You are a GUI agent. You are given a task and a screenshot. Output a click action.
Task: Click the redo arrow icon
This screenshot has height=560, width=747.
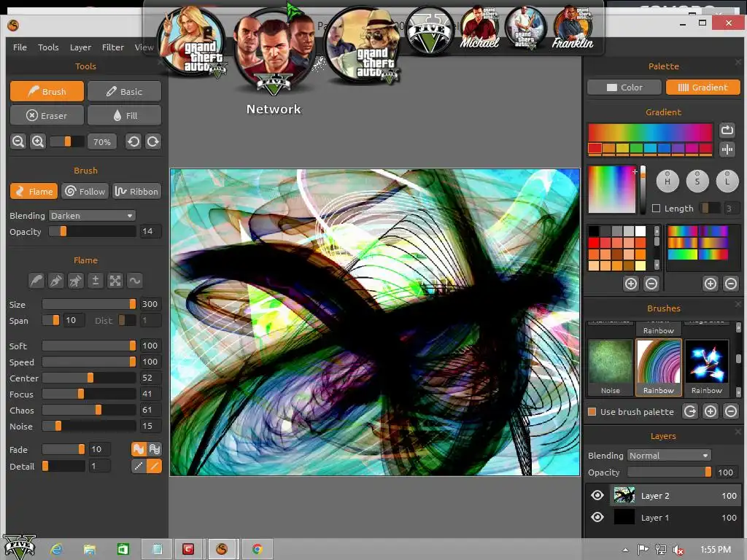(x=153, y=141)
